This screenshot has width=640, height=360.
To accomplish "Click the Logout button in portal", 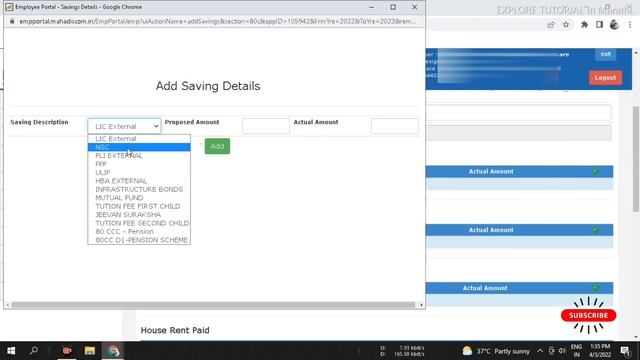I will [x=605, y=78].
